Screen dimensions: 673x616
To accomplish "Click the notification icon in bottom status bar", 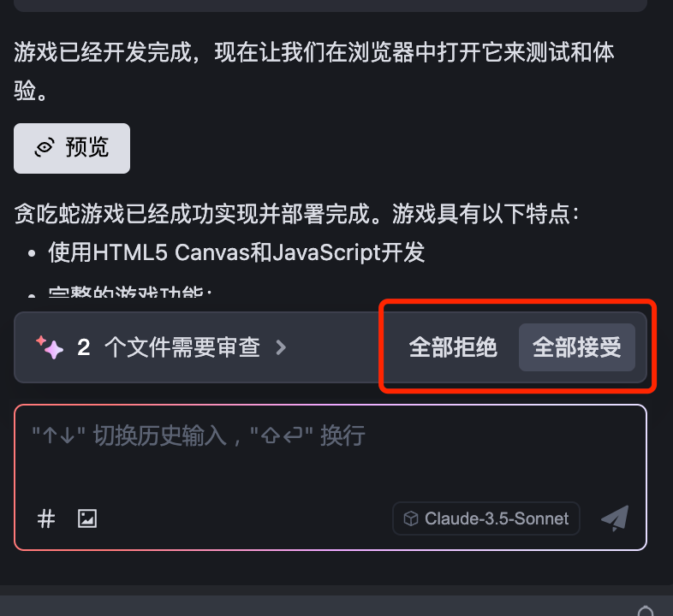I will tap(645, 611).
